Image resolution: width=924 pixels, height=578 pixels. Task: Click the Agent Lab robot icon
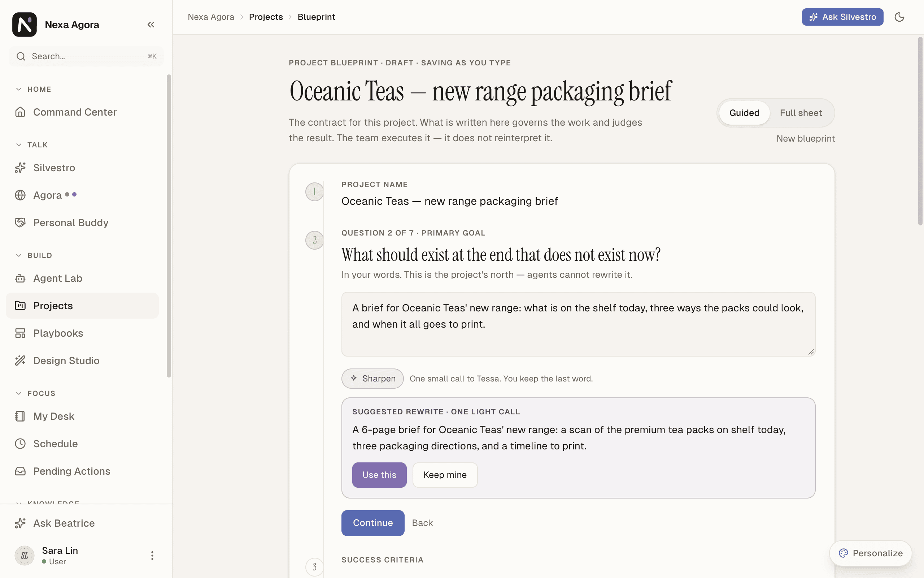click(x=20, y=278)
